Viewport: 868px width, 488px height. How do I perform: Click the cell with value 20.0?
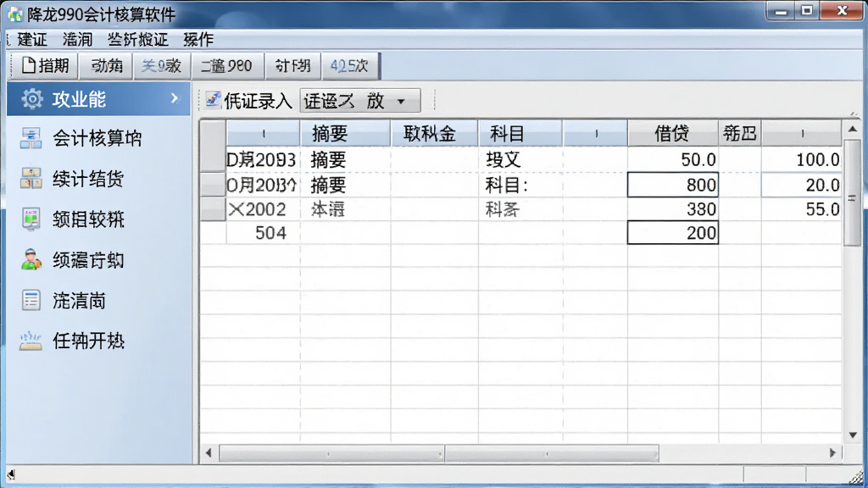tap(802, 185)
